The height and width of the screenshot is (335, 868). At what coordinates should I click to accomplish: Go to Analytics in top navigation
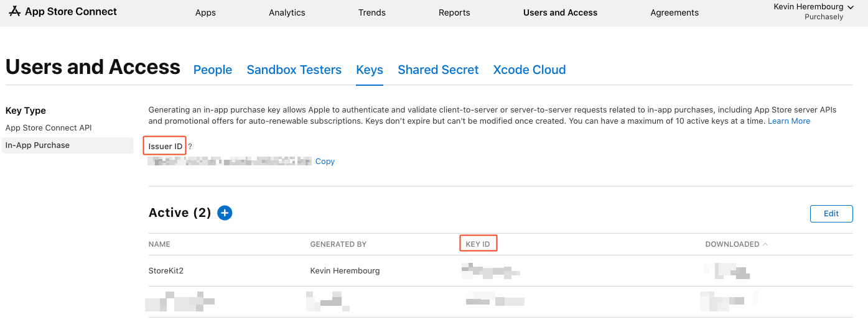coord(287,12)
